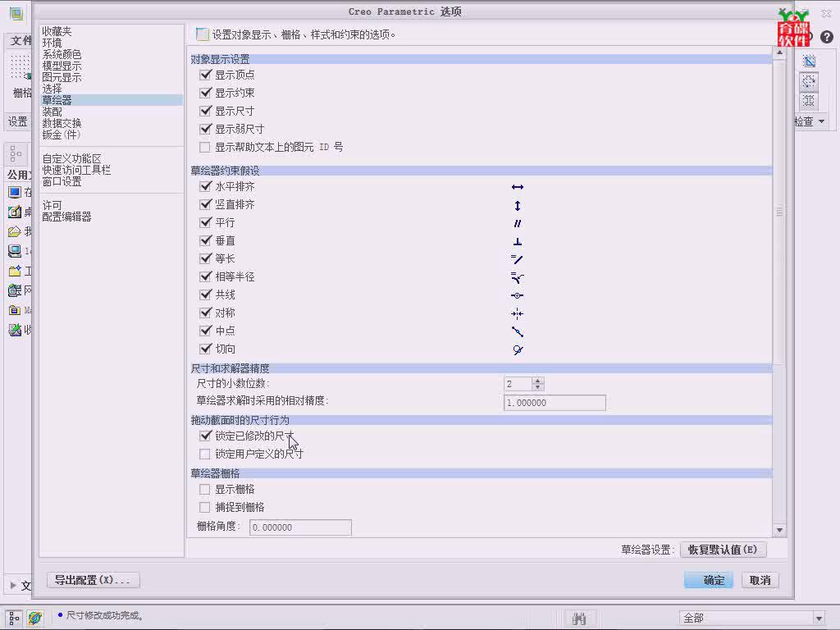Open the desktop icon beside 桌
Image resolution: width=840 pixels, height=630 pixels.
(15, 212)
